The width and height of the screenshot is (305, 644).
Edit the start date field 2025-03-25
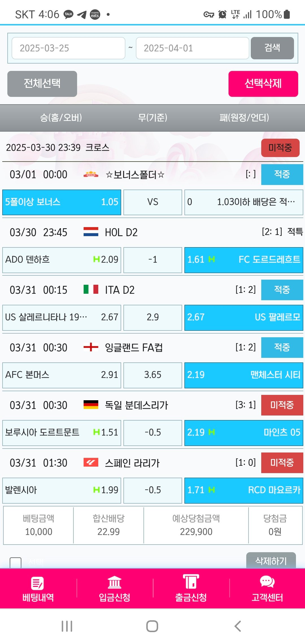coord(68,48)
